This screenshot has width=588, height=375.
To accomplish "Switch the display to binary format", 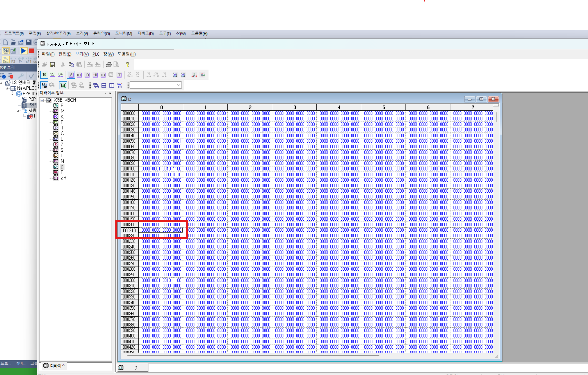I will (x=71, y=75).
